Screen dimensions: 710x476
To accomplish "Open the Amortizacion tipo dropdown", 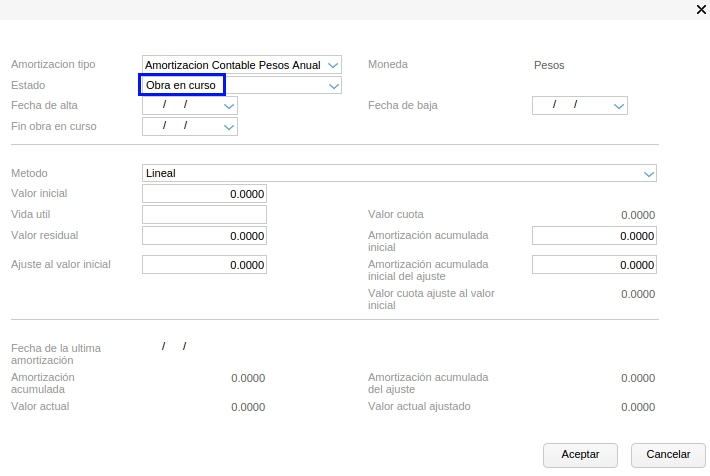I will (333, 65).
